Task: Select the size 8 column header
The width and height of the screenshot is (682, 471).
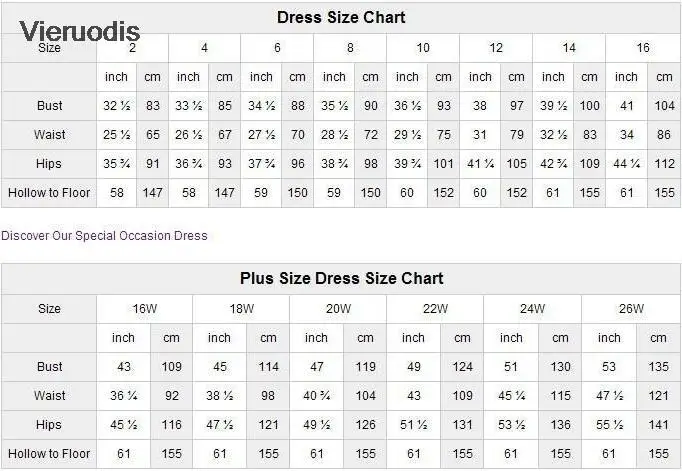Action: (350, 48)
